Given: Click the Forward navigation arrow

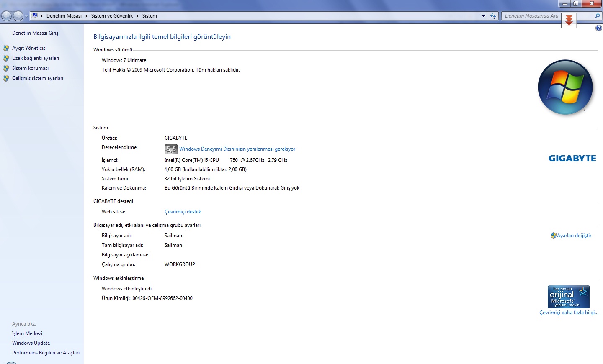Looking at the screenshot, I should point(18,16).
